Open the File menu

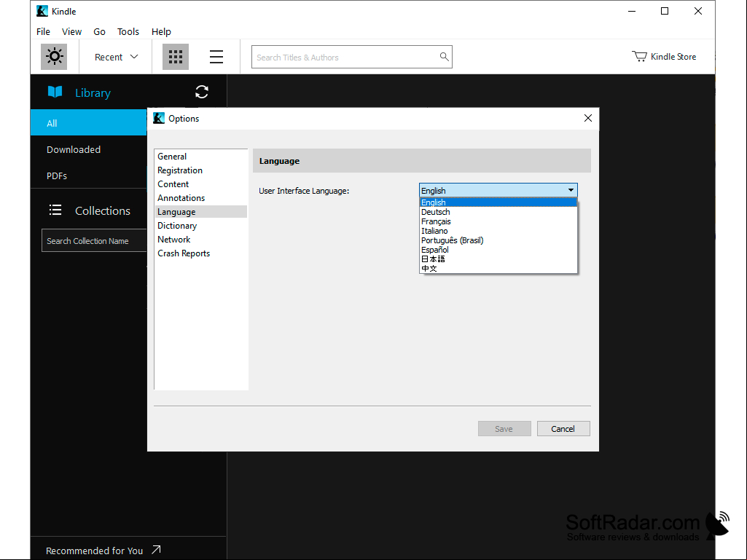click(43, 31)
